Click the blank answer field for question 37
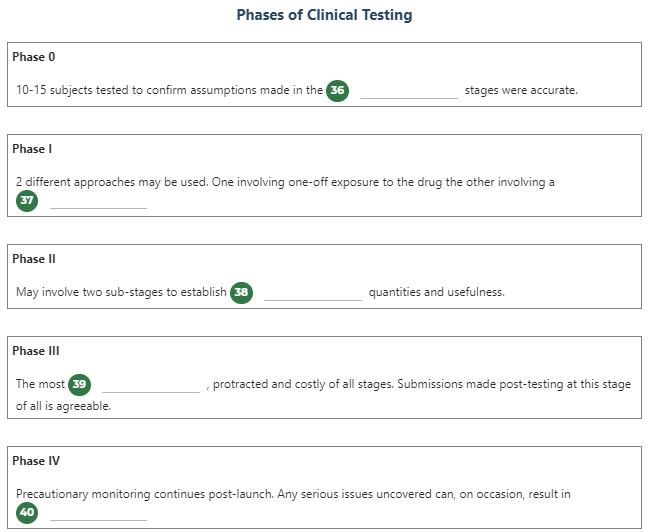 point(98,202)
